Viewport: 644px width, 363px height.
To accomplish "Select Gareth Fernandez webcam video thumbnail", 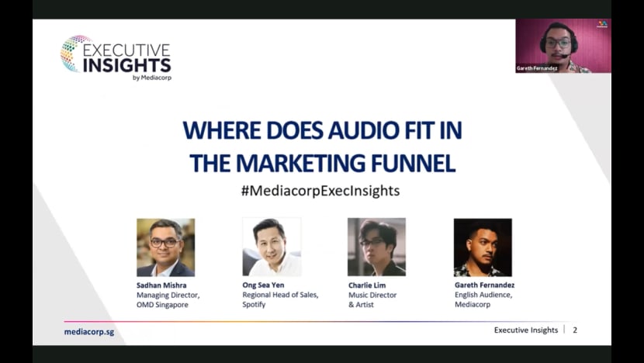I will click(x=563, y=46).
